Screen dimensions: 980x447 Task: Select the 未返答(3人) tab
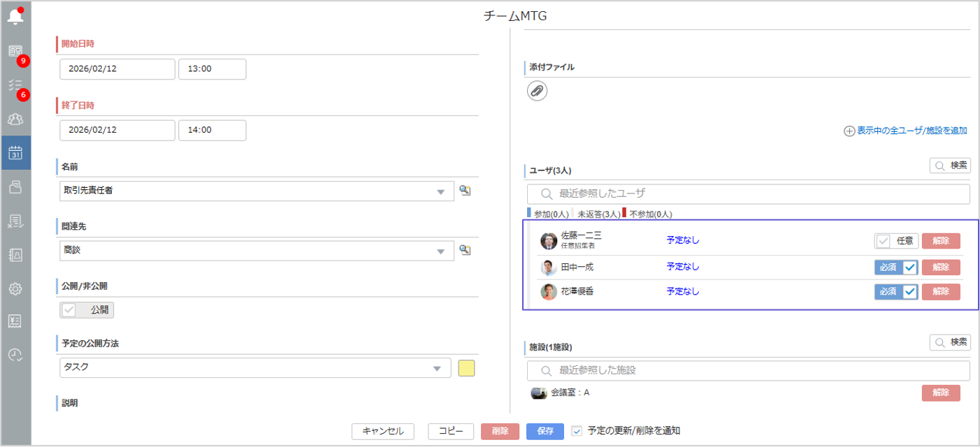[x=596, y=214]
